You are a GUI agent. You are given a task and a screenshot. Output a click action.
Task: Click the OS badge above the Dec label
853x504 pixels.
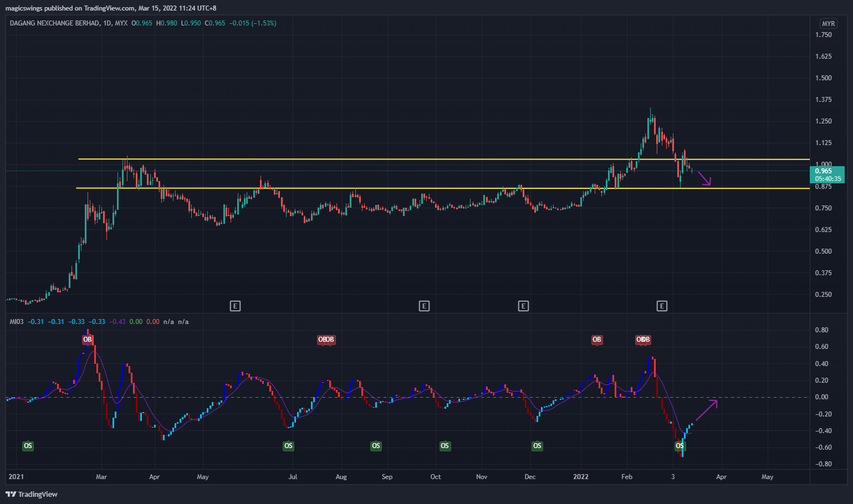pyautogui.click(x=537, y=446)
